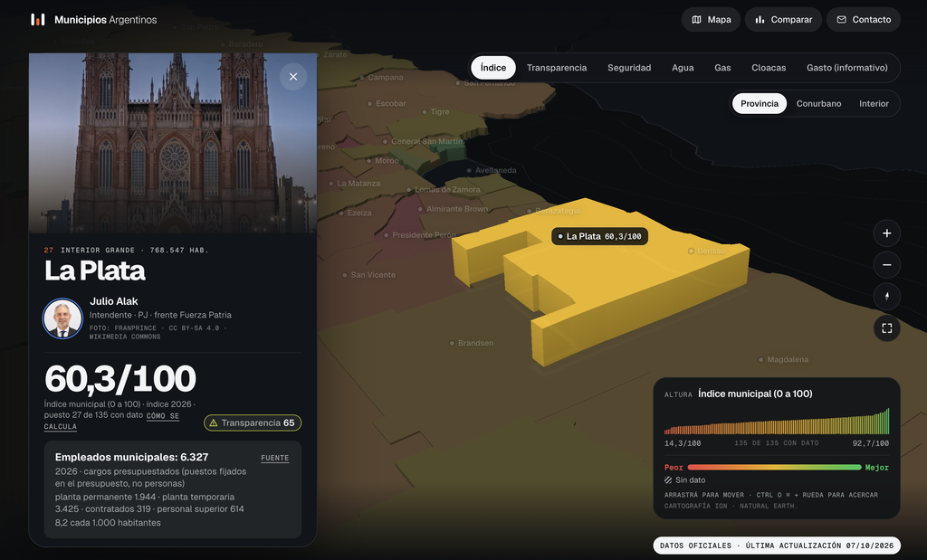The image size is (927, 560).
Task: Click the Ezeiza map label
Action: [355, 213]
